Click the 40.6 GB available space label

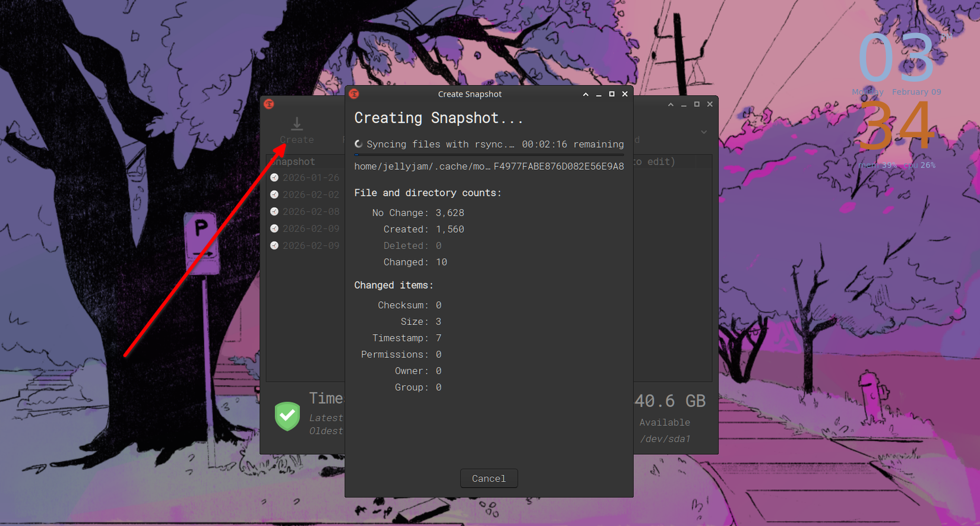(x=669, y=401)
